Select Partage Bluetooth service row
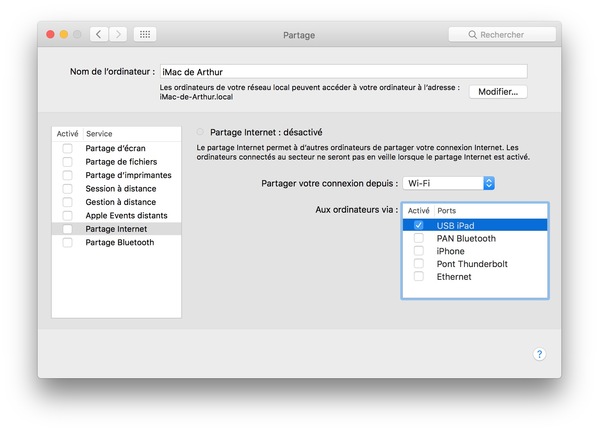This screenshot has width=599, height=432. point(117,243)
